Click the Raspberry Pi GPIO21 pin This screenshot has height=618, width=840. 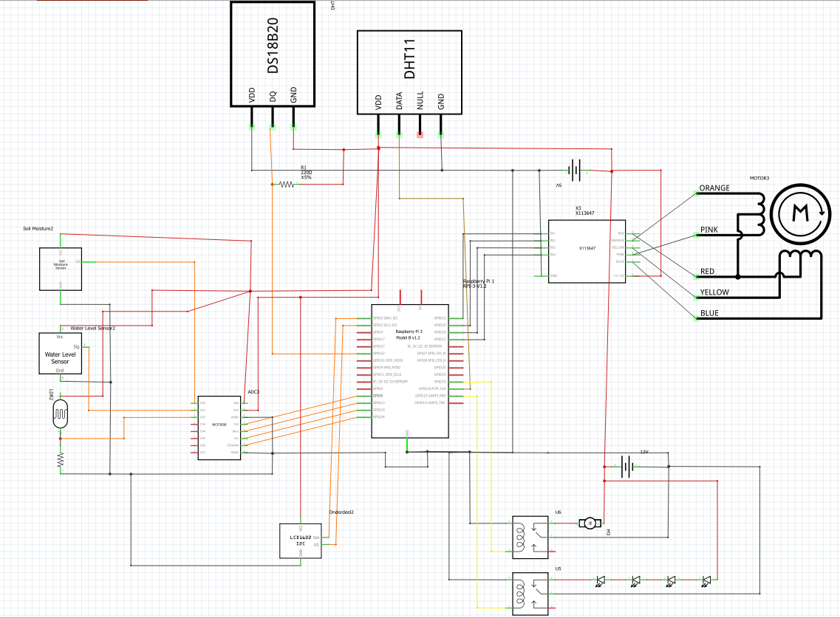[456, 318]
